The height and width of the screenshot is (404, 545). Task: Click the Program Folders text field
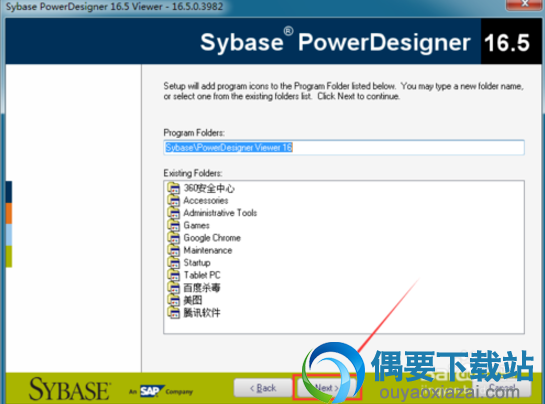pyautogui.click(x=344, y=147)
